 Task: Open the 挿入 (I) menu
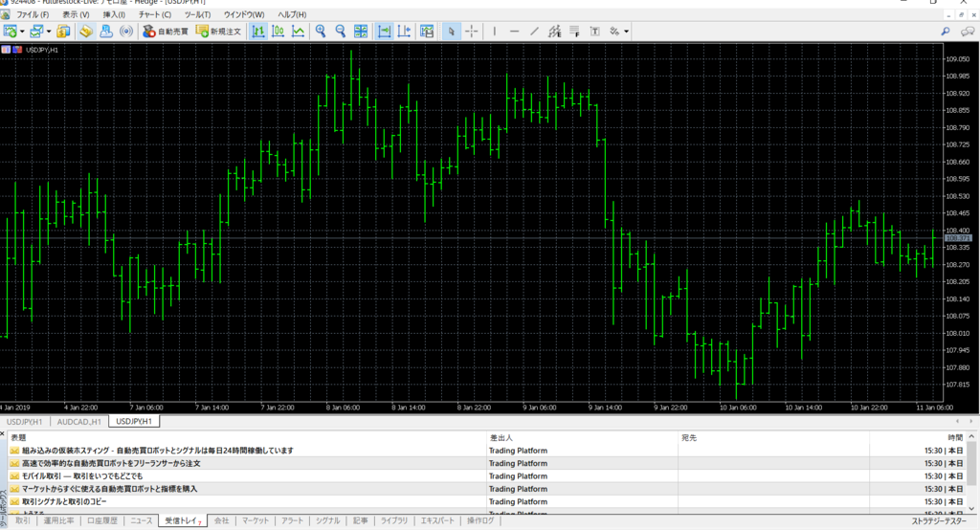[114, 14]
